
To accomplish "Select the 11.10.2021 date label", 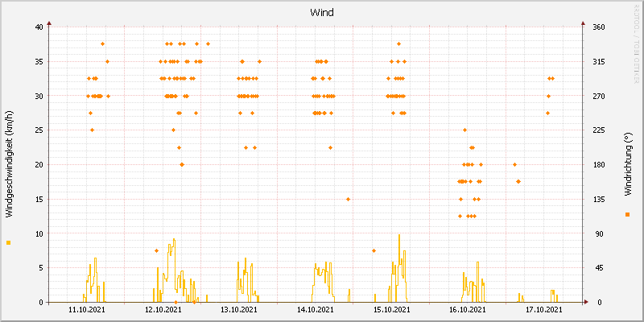I will [87, 309].
